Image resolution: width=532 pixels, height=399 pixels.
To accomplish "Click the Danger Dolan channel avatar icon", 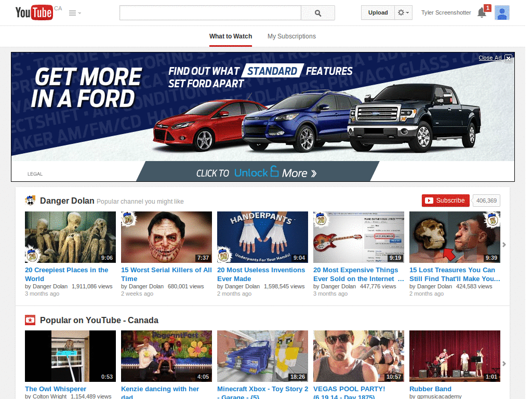I will coord(30,201).
